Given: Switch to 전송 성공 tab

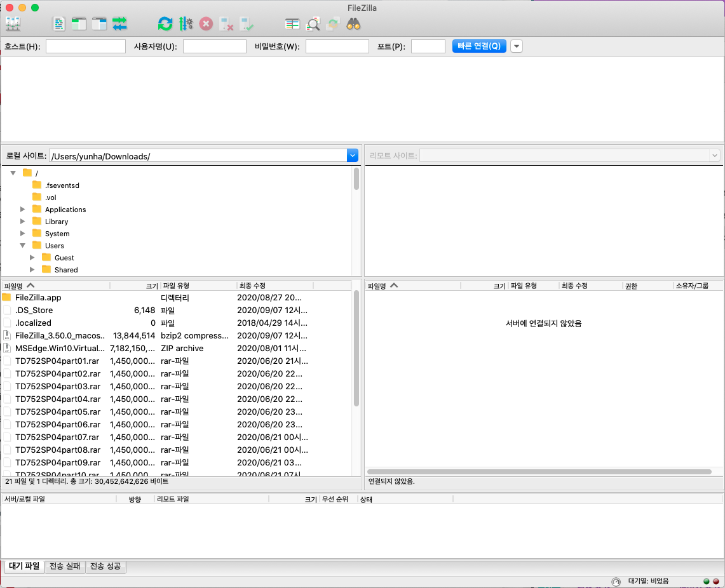Looking at the screenshot, I should pos(105,566).
